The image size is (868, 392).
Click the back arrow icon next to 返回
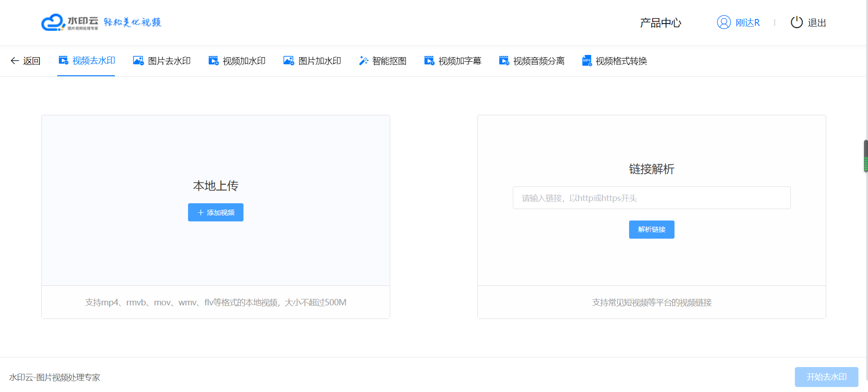coord(15,61)
